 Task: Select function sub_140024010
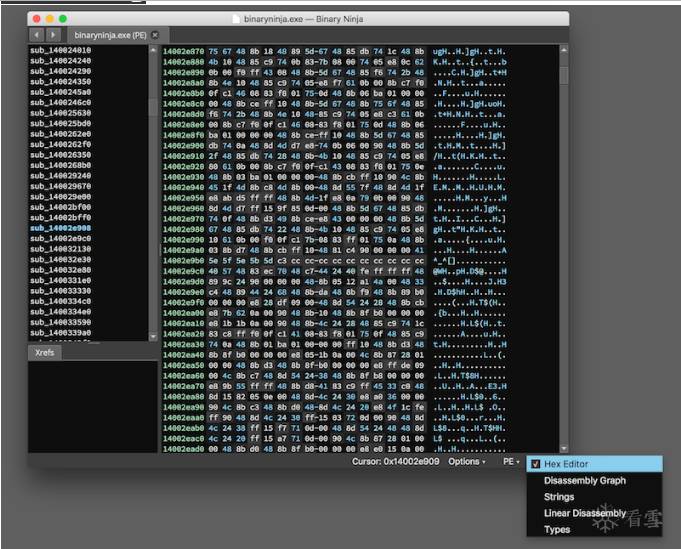pyautogui.click(x=60, y=50)
